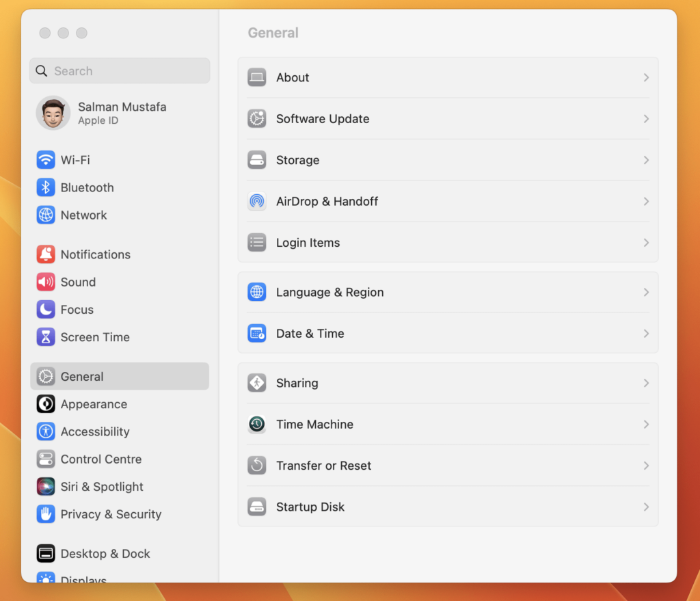Viewport: 700px width, 601px height.
Task: Expand the AirDrop & Handoff chevron
Action: point(646,202)
